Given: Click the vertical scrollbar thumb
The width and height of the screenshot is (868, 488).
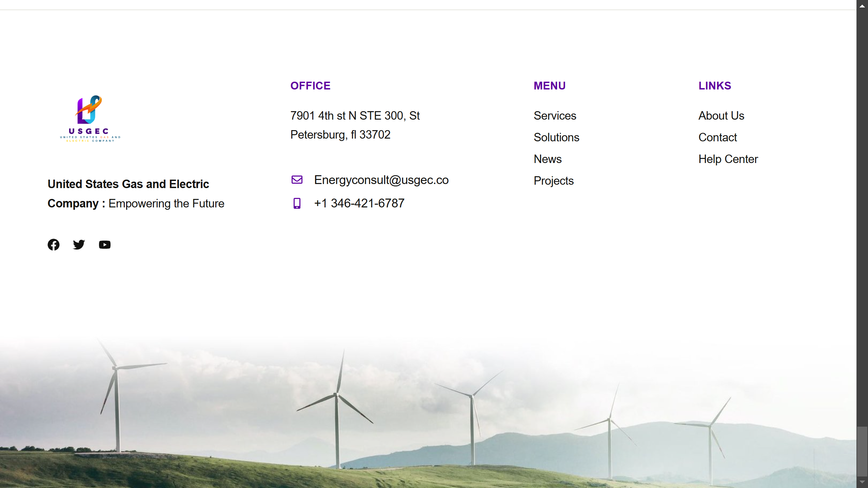Looking at the screenshot, I should point(862,451).
